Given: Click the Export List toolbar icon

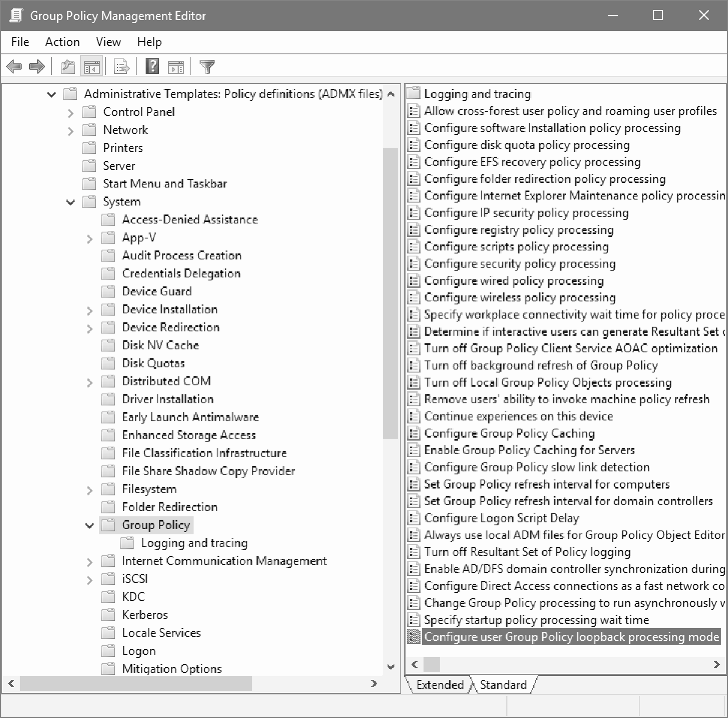Looking at the screenshot, I should click(x=121, y=66).
